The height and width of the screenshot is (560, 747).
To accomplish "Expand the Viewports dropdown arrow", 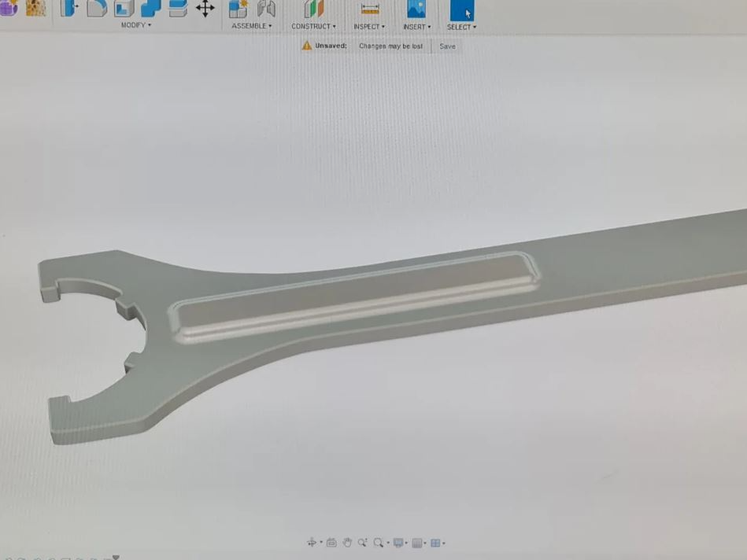I will [443, 543].
